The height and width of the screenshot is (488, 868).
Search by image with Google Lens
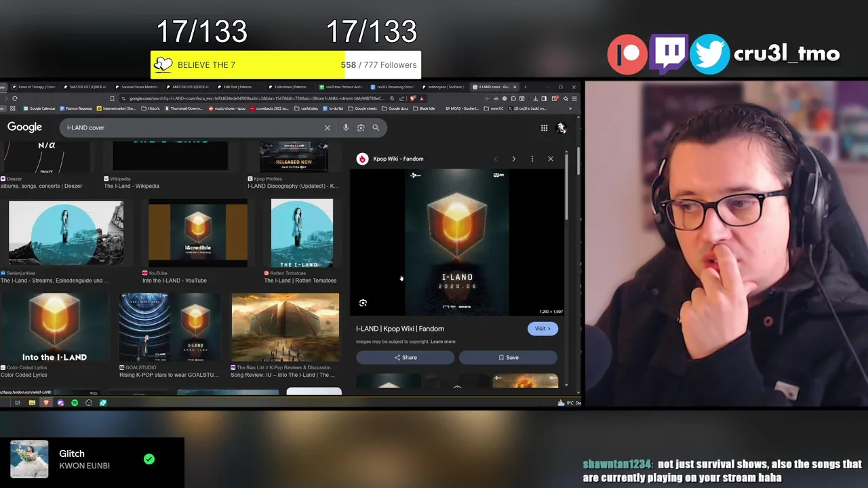(x=361, y=127)
